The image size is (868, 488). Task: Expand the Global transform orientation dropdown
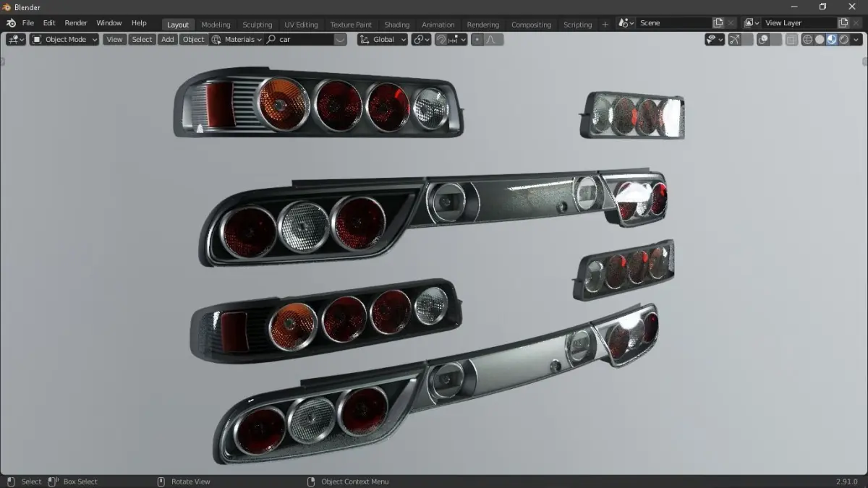pyautogui.click(x=383, y=40)
